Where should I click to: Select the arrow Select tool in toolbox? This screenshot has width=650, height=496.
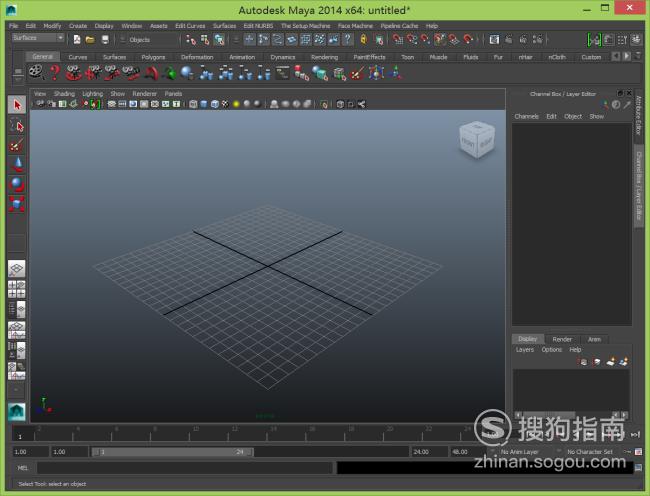(17, 105)
